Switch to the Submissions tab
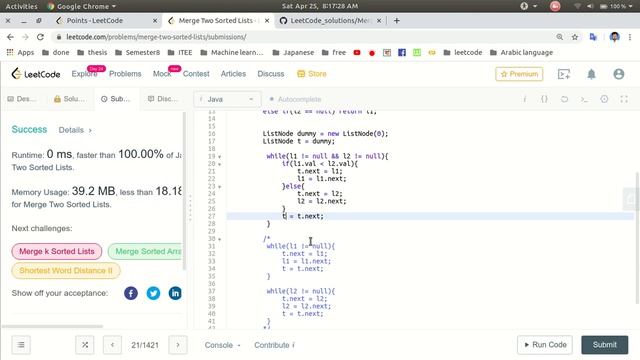This screenshot has width=640, height=360. click(116, 99)
